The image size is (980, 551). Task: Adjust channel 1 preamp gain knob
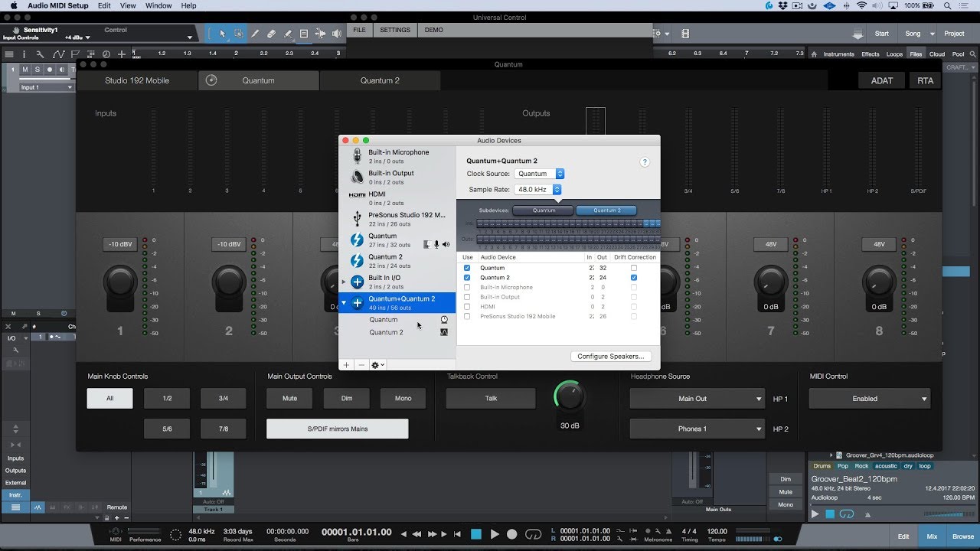(x=120, y=282)
